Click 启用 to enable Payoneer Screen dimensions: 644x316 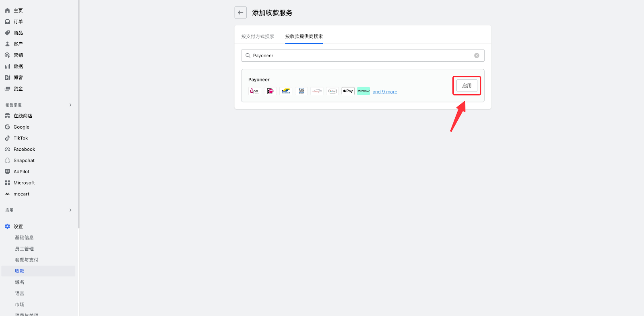point(466,85)
